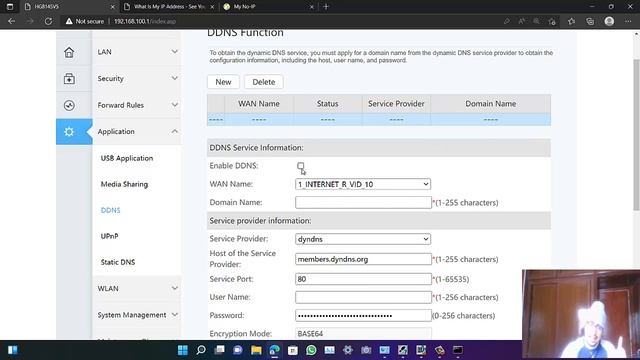Select the Advanced settings gear icon
This screenshot has height=360, width=640.
click(69, 131)
